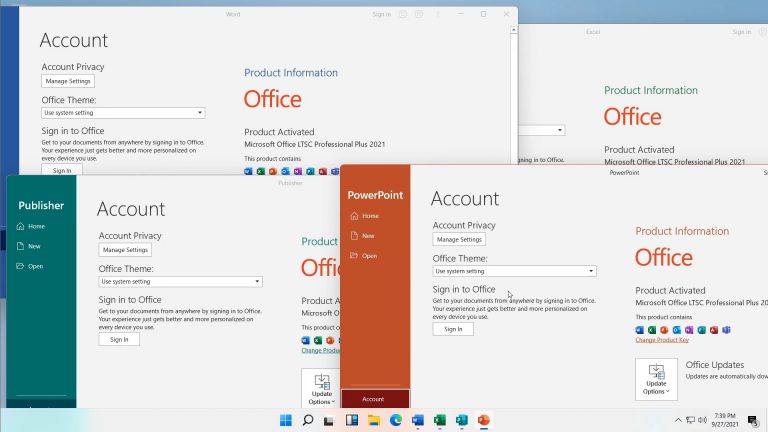Click New in the Publisher sidebar
768x432 pixels.
point(29,246)
